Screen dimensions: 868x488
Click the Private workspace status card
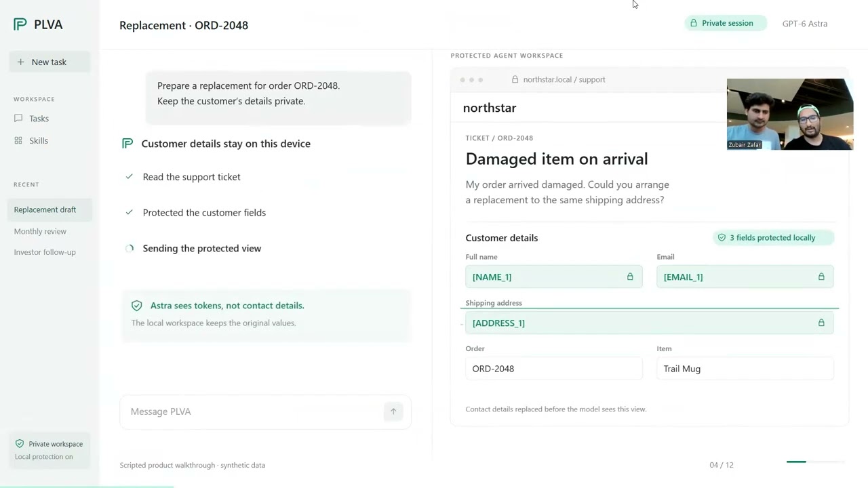click(x=50, y=450)
